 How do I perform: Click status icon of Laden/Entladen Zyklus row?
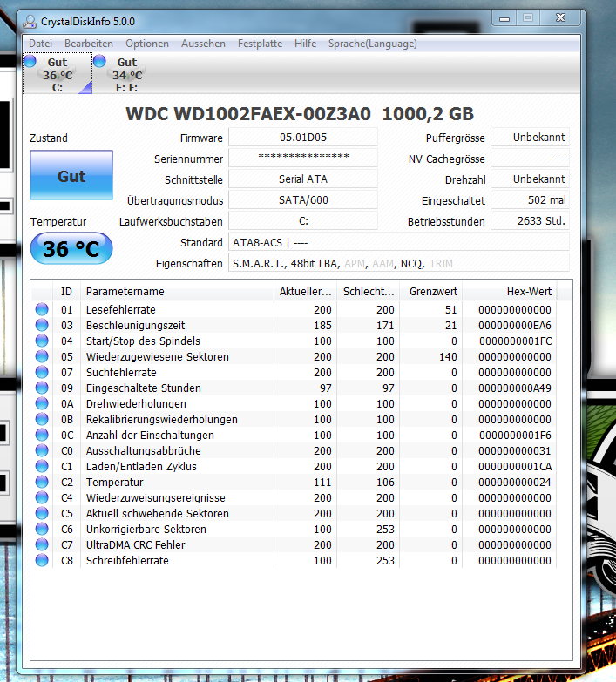(42, 466)
